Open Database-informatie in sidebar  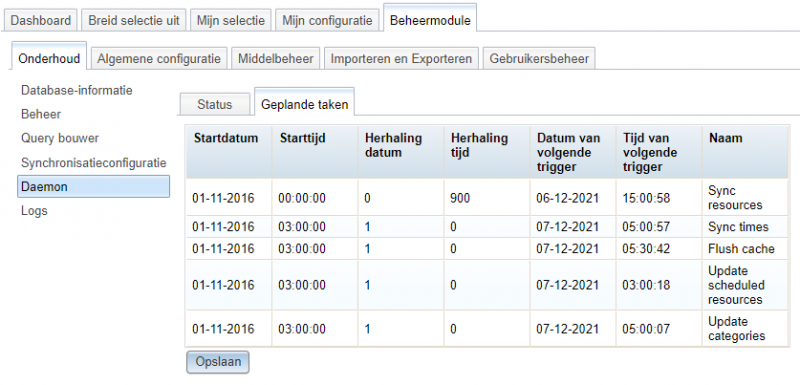77,90
